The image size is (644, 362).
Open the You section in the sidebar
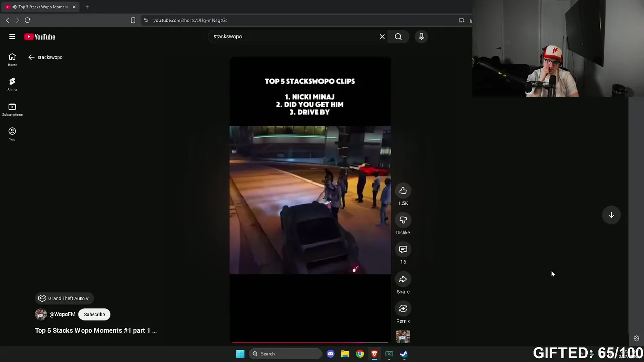(12, 134)
